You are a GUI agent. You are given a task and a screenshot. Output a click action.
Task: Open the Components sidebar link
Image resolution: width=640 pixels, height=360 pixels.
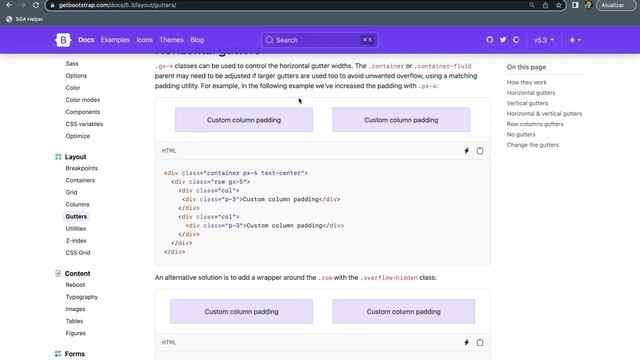83,112
